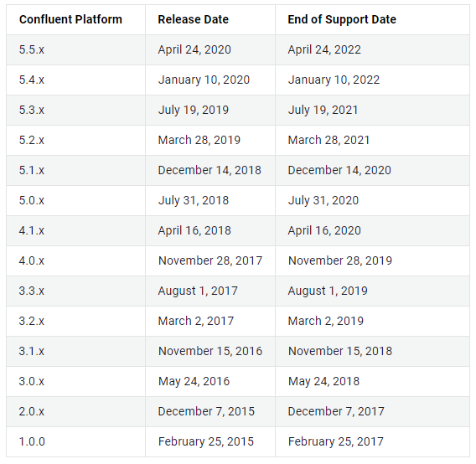
Task: Select the January 10, 2020 release date
Action: [204, 80]
